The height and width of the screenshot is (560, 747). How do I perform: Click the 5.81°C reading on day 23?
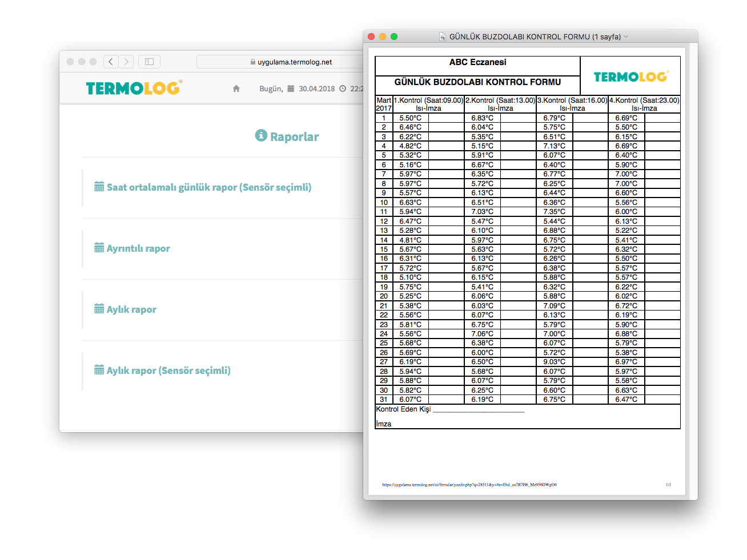(x=411, y=325)
